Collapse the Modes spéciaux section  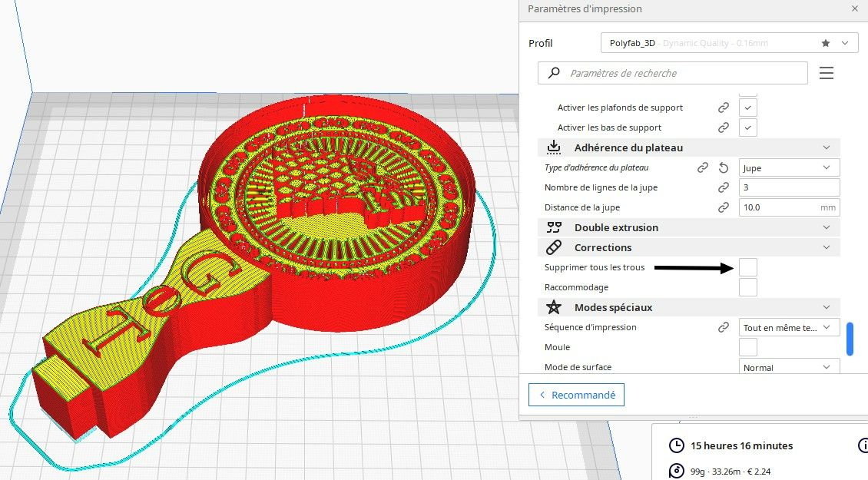point(826,307)
